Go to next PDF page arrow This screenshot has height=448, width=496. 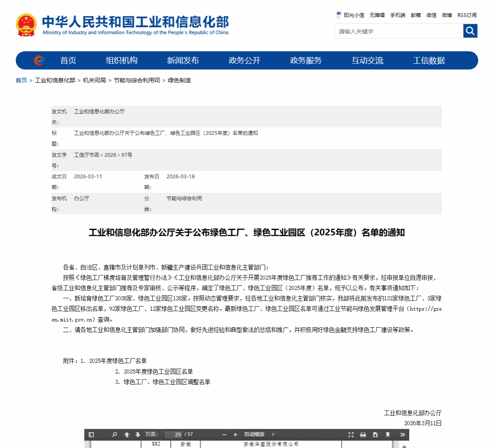pyautogui.click(x=138, y=434)
